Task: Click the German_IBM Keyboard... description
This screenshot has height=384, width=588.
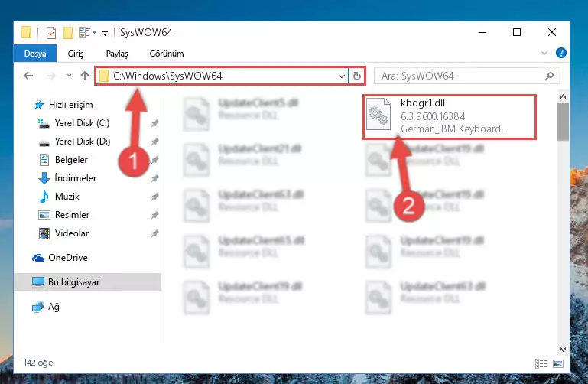Action: (x=453, y=129)
